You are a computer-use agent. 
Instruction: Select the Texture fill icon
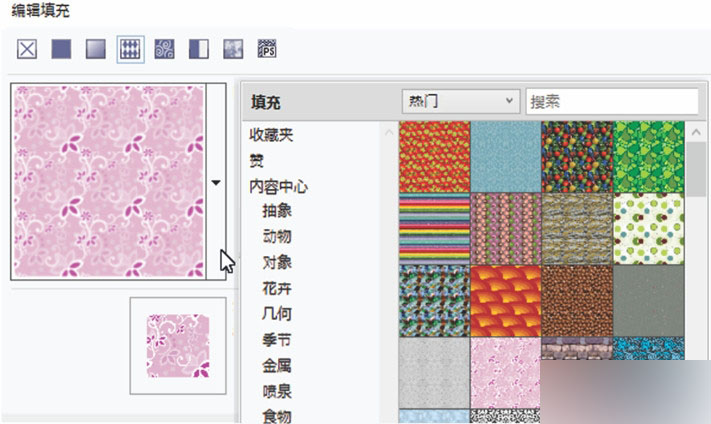pyautogui.click(x=233, y=49)
